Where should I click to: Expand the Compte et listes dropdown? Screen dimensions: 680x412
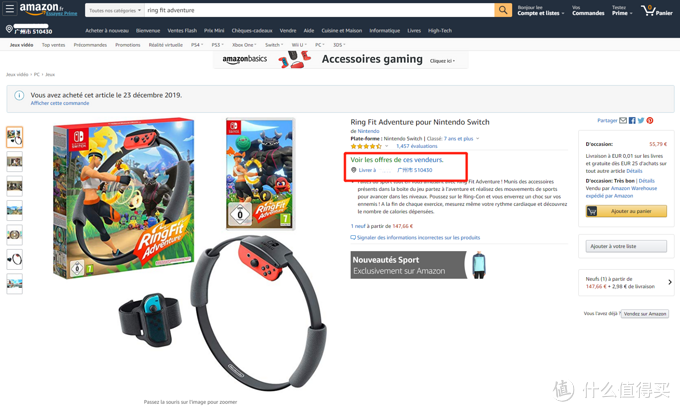[541, 10]
